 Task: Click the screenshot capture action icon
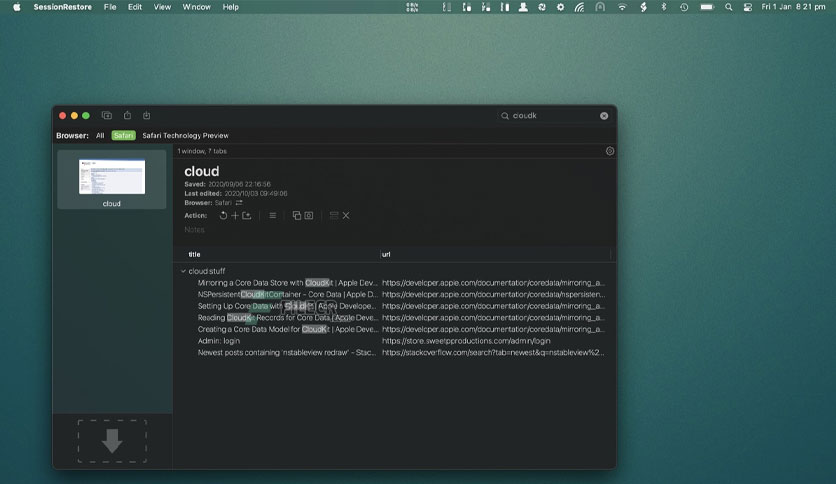pyautogui.click(x=309, y=215)
